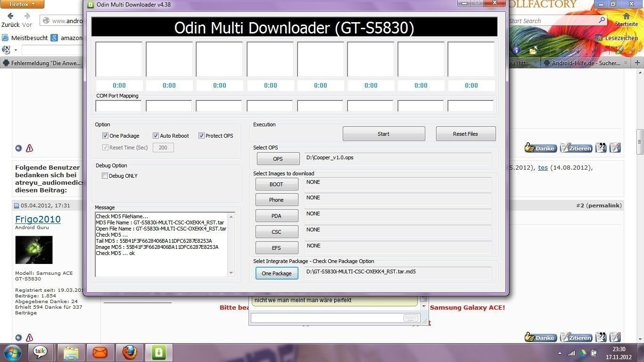The height and width of the screenshot is (362, 644).
Task: Open the Meistbesucht bookmark
Action: coord(25,38)
